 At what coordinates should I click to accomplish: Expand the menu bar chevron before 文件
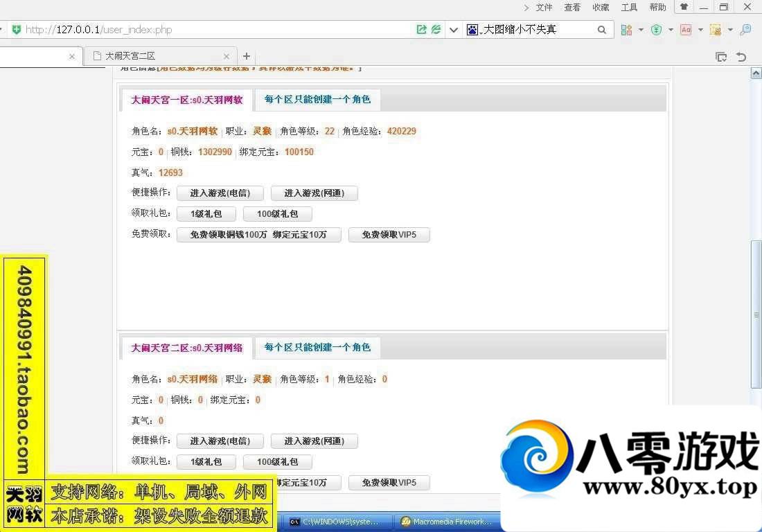coord(526,8)
